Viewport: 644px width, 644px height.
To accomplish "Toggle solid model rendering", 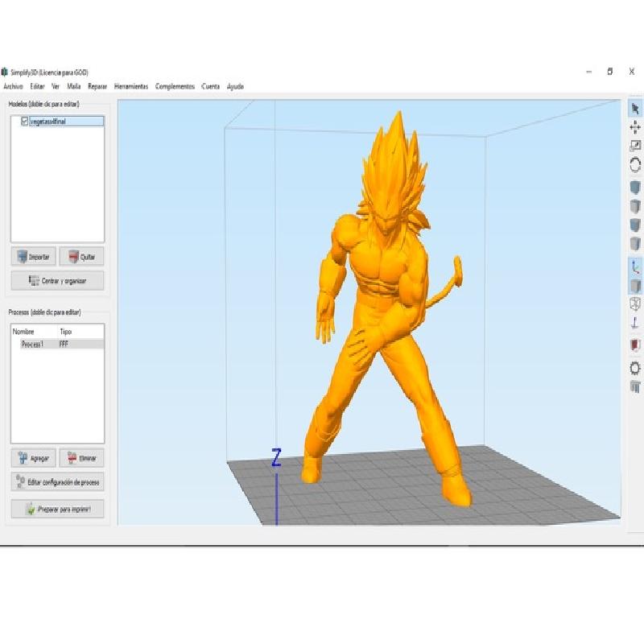I will pyautogui.click(x=635, y=286).
